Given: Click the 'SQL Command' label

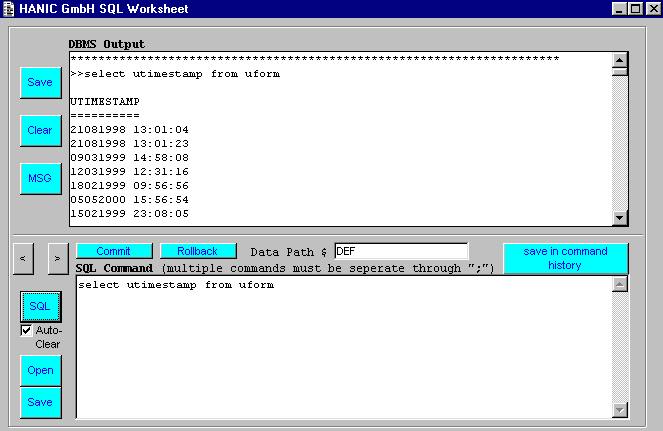Looking at the screenshot, I should click(115, 268).
